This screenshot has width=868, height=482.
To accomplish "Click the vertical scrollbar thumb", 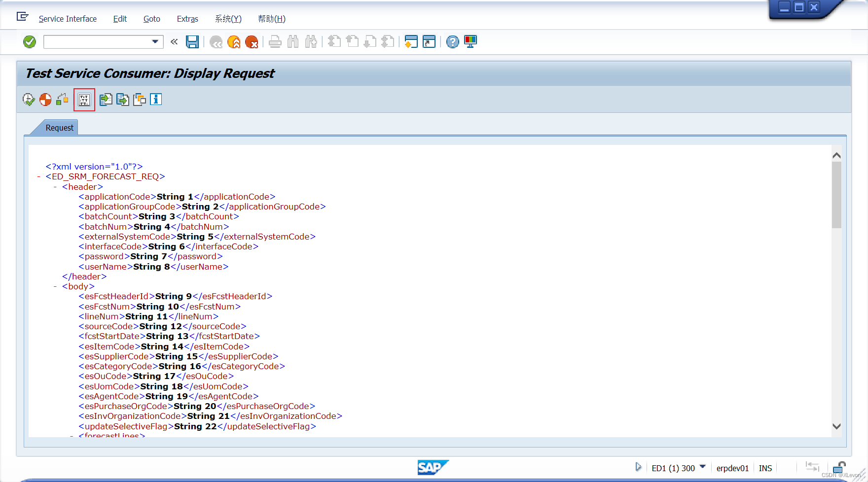I will coord(836,195).
